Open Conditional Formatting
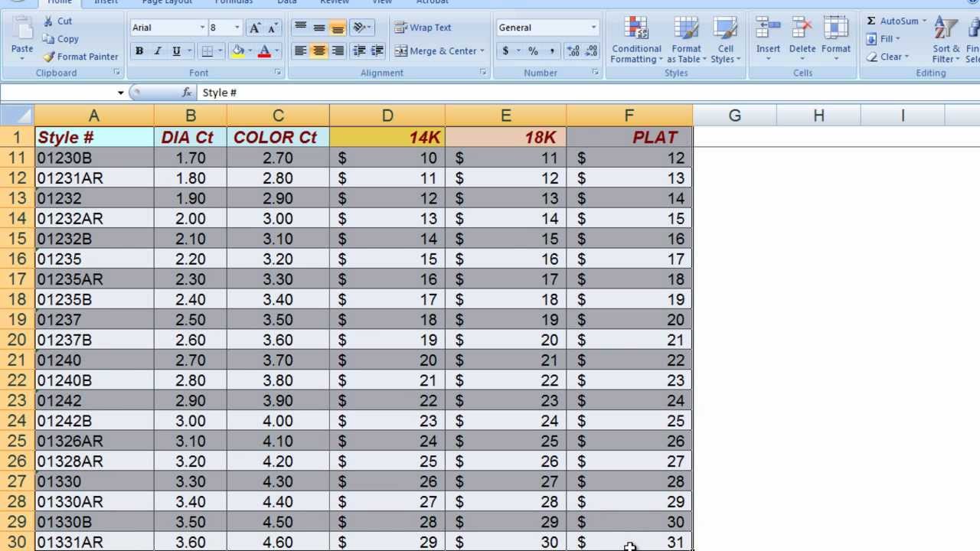The height and width of the screenshot is (551, 980). pos(636,40)
